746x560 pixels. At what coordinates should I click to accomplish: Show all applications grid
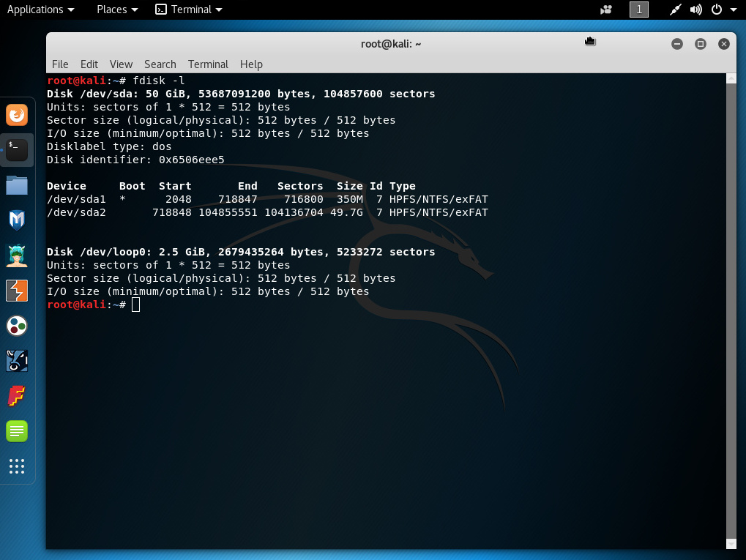[x=17, y=466]
